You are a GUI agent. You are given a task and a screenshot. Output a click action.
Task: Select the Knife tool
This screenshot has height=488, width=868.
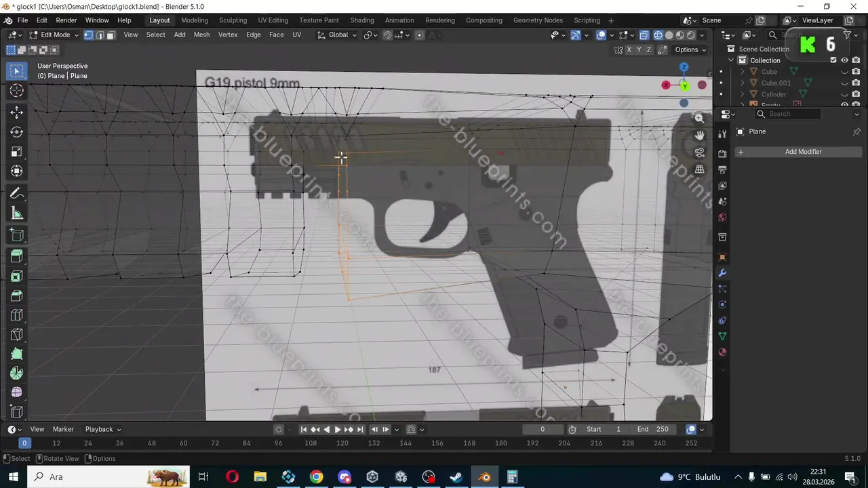coord(17,334)
